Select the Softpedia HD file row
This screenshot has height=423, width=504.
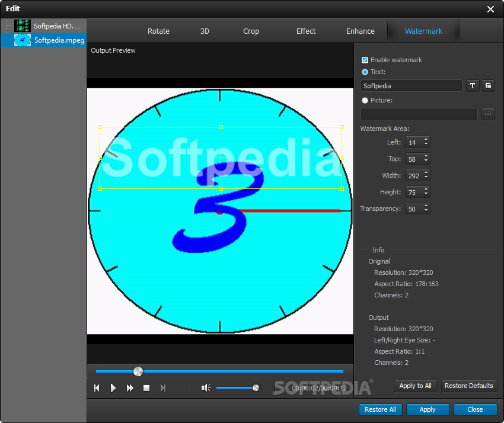tap(43, 25)
